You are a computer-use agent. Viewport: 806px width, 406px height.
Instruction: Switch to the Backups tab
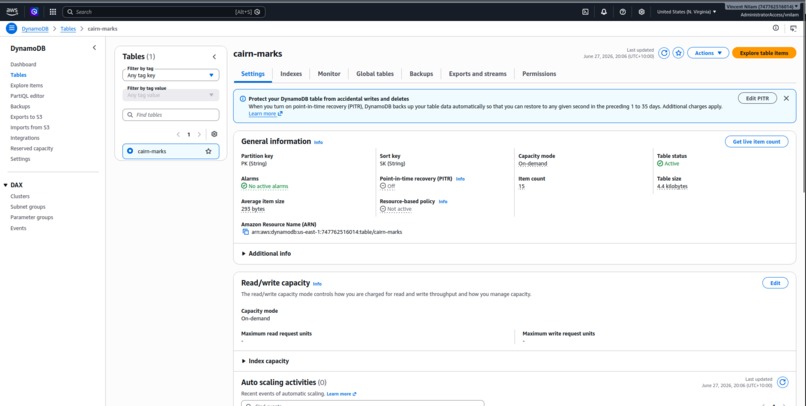pos(421,74)
